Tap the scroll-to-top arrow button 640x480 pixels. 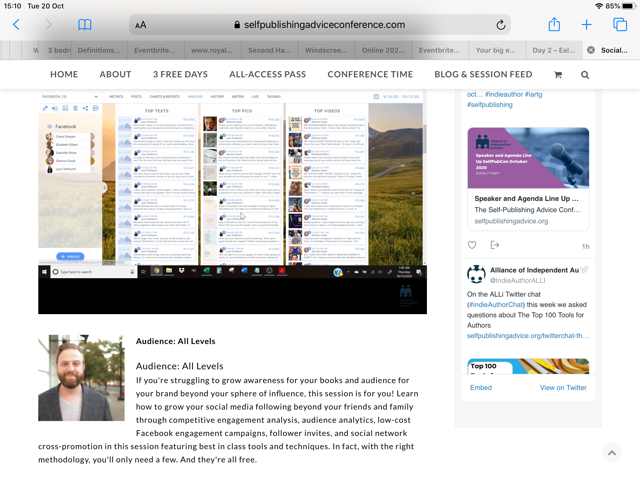coord(612,452)
